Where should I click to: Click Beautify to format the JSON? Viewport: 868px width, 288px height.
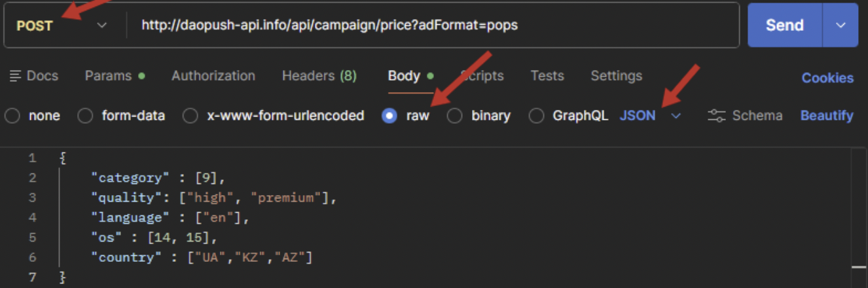click(x=827, y=116)
